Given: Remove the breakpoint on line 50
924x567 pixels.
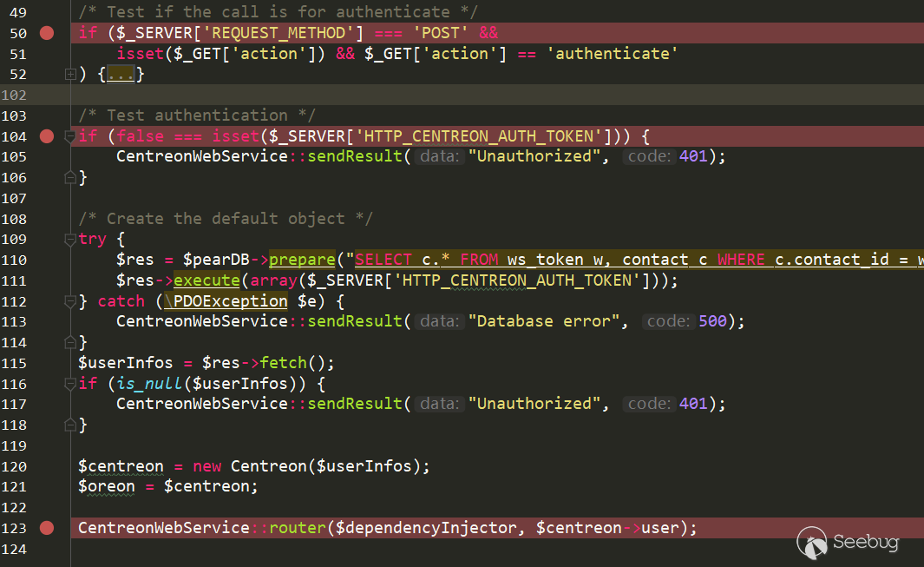Looking at the screenshot, I should [x=47, y=33].
